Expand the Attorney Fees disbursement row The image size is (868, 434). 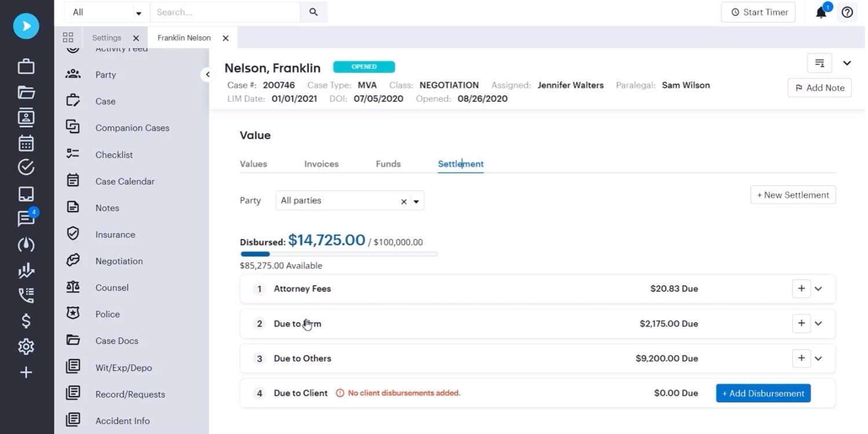click(x=818, y=288)
